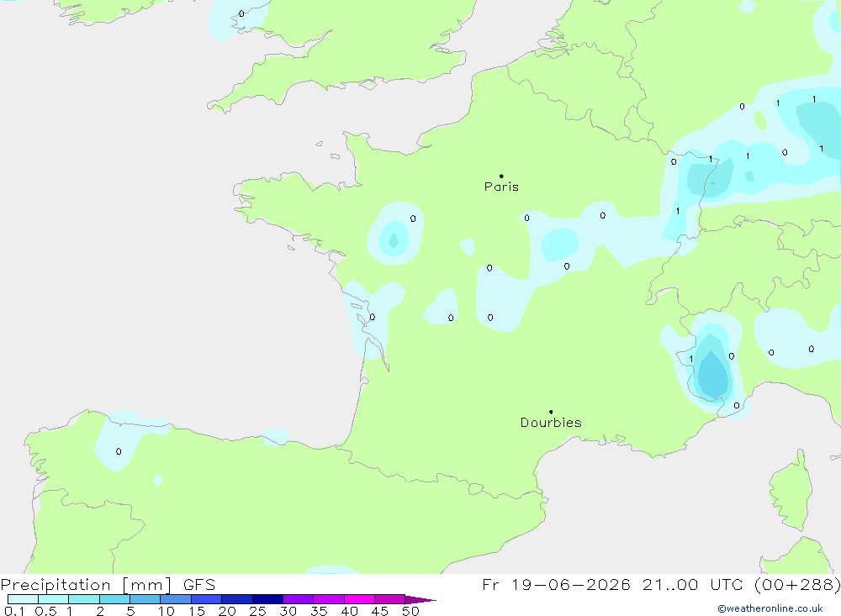Viewport: 841px width, 616px height.
Task: Click the 0 precipitation value over northwest Spain
Action: tap(119, 451)
